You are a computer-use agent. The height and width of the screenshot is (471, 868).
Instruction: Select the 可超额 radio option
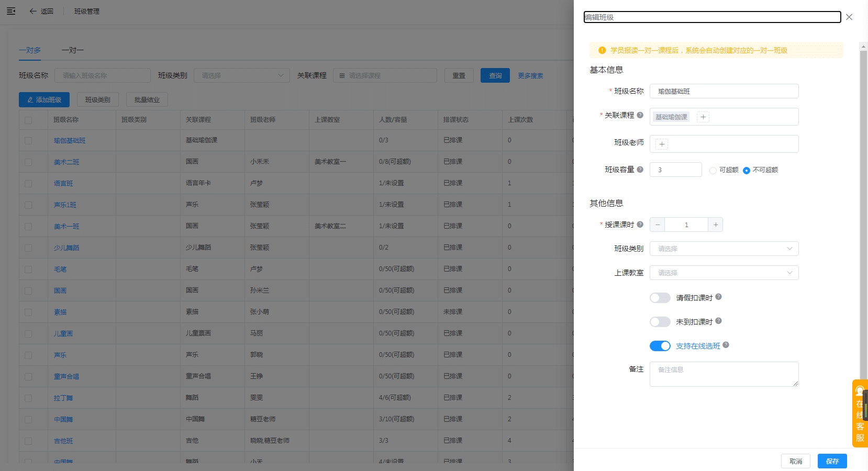coord(713,170)
